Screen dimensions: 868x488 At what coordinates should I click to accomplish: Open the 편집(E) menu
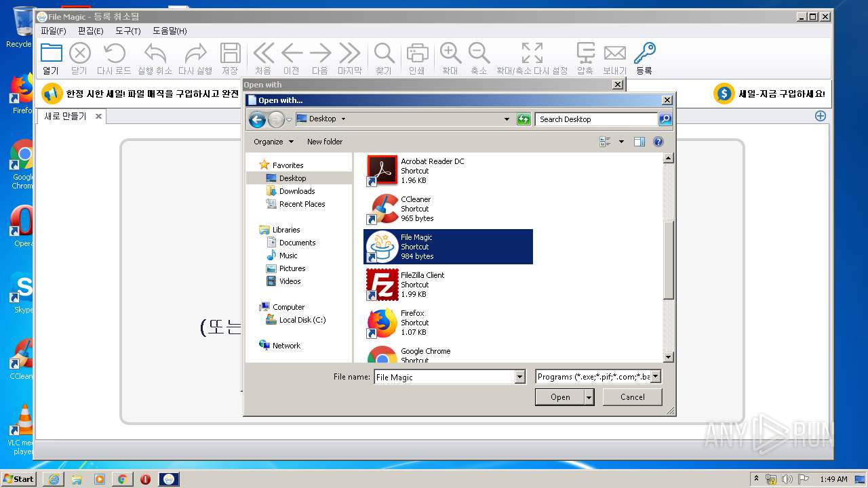click(91, 30)
